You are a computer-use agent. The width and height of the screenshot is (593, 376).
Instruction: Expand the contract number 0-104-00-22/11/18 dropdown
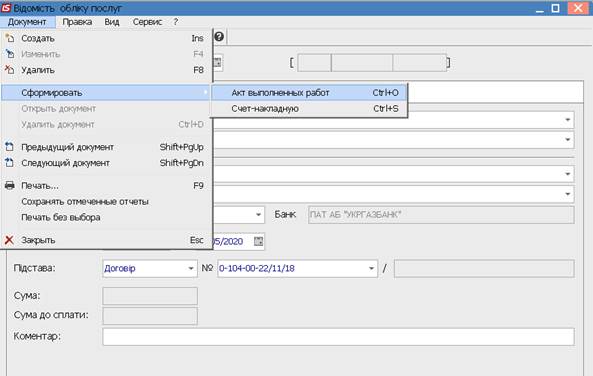pos(371,268)
